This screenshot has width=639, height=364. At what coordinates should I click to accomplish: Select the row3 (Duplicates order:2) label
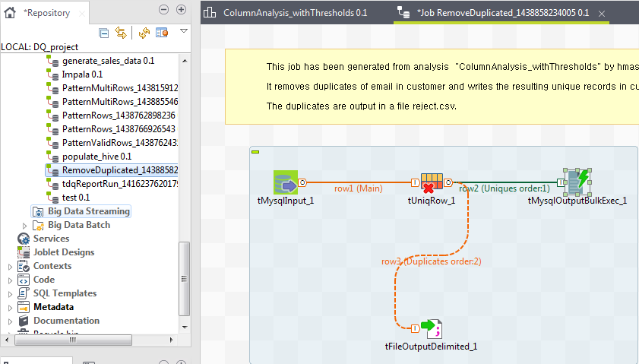tap(431, 261)
